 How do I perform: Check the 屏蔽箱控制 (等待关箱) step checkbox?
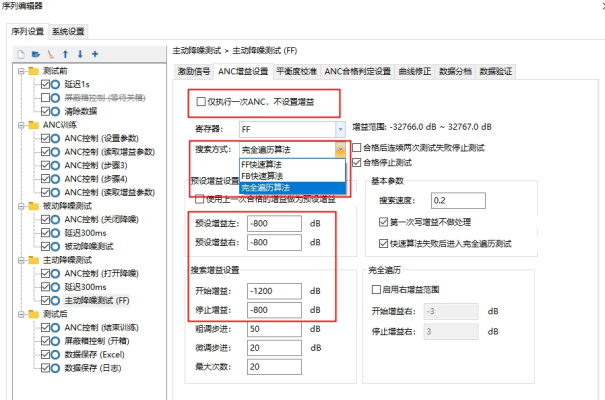(x=45, y=98)
